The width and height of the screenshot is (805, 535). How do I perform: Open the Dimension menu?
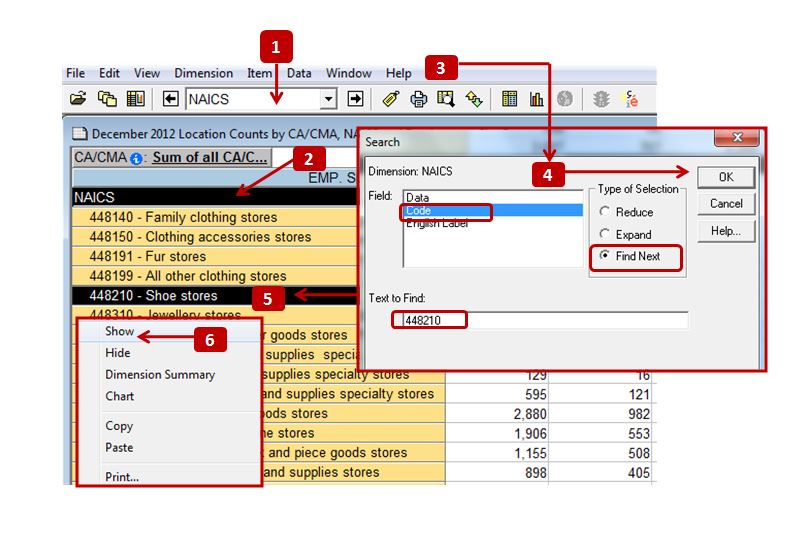(203, 73)
